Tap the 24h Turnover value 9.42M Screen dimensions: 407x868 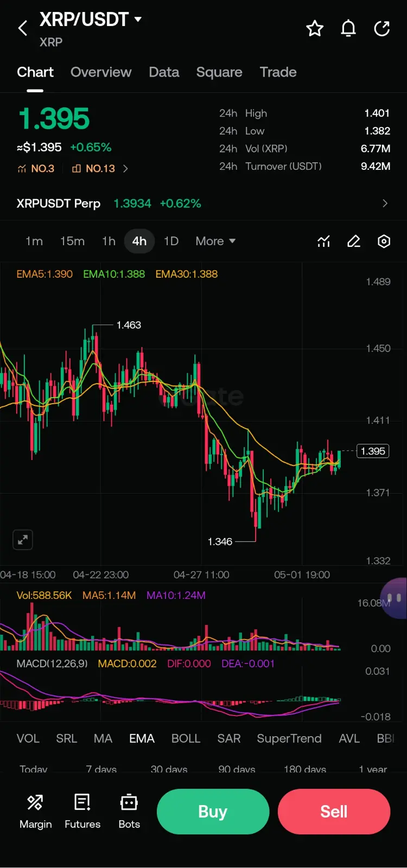click(x=376, y=166)
